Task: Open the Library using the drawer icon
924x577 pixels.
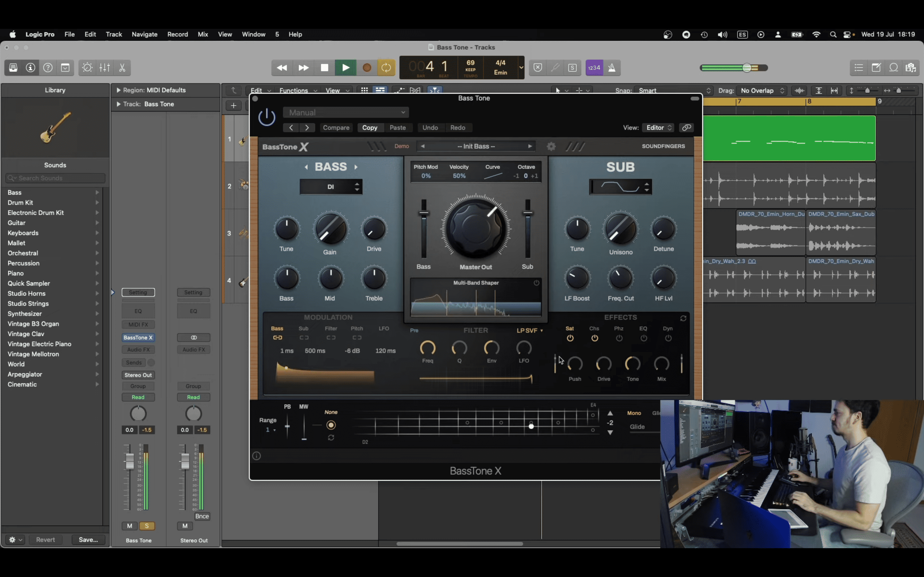Action: coord(13,68)
